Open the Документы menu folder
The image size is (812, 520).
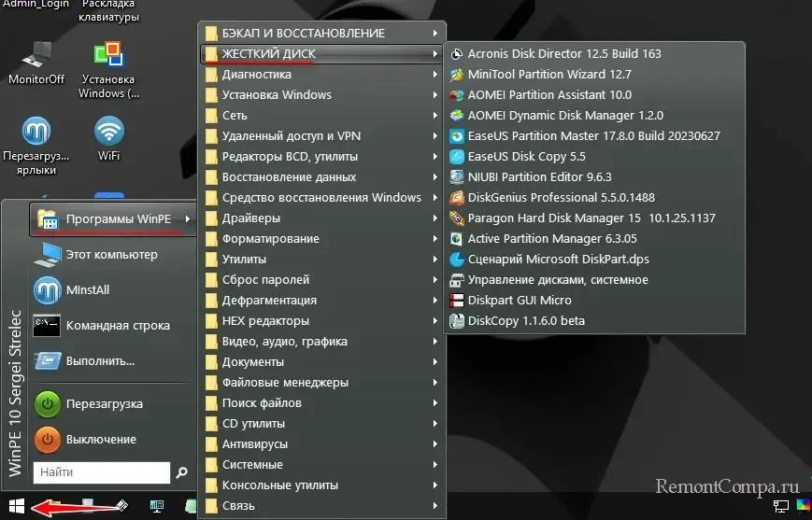pos(322,362)
